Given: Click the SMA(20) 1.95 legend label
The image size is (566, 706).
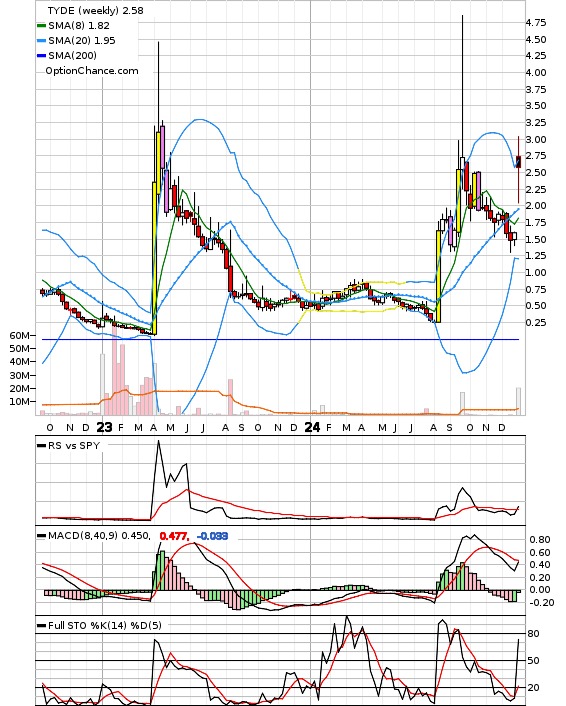Looking at the screenshot, I should coord(82,41).
